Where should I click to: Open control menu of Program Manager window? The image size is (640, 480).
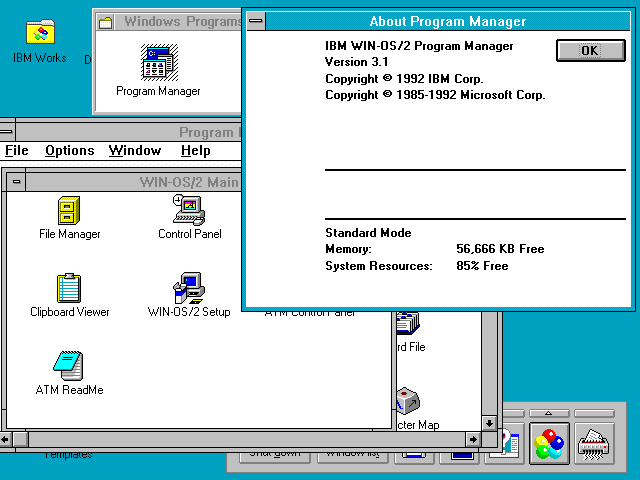(x=7, y=131)
